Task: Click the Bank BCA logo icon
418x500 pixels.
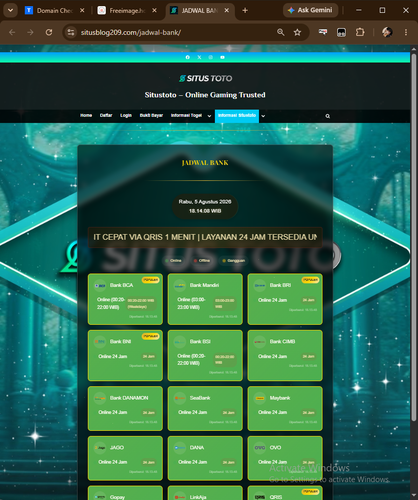Action: tap(100, 285)
